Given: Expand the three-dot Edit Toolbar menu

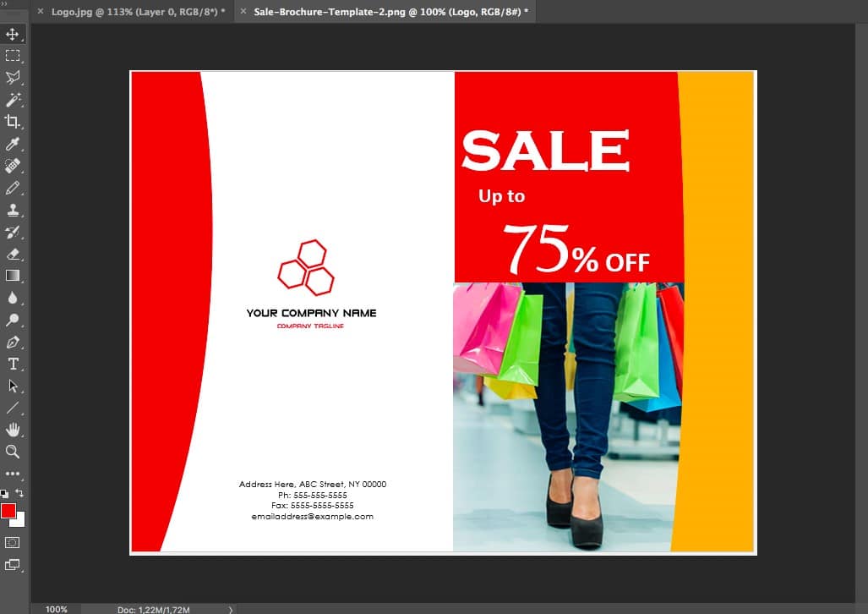Looking at the screenshot, I should pos(13,474).
